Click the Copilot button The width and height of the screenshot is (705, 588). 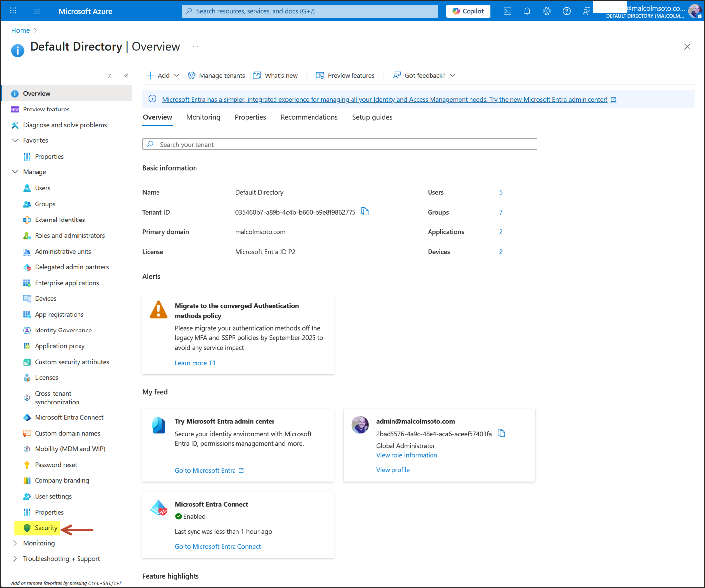(468, 11)
